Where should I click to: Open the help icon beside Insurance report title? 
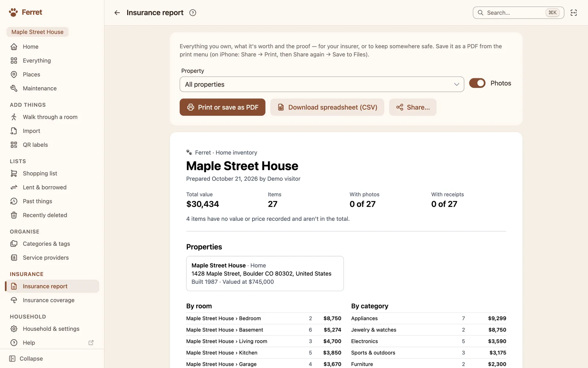193,13
